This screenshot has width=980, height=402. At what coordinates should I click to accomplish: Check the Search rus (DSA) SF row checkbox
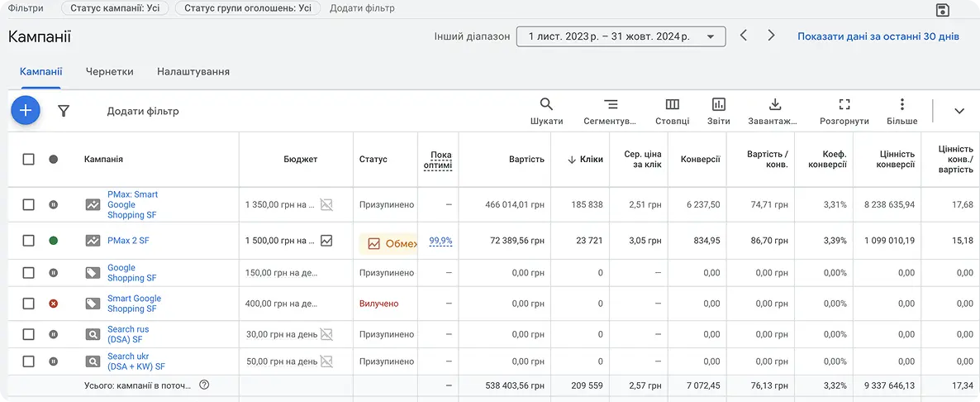29,334
